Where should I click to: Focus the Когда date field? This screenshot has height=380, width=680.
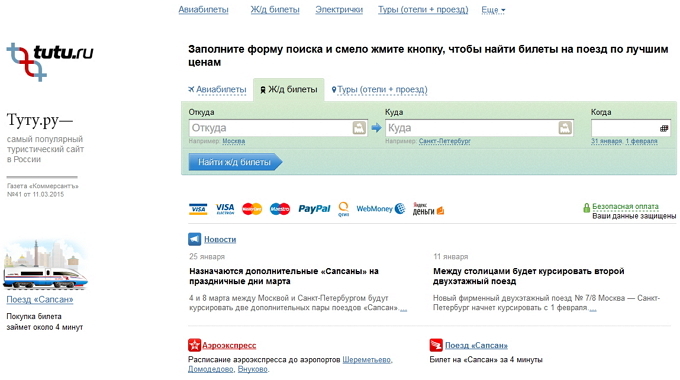(x=631, y=128)
